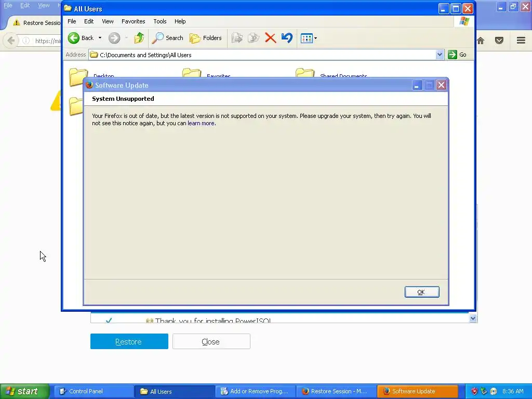The image size is (532, 399).
Task: Click Firefox back arrow button
Action: pos(11,41)
